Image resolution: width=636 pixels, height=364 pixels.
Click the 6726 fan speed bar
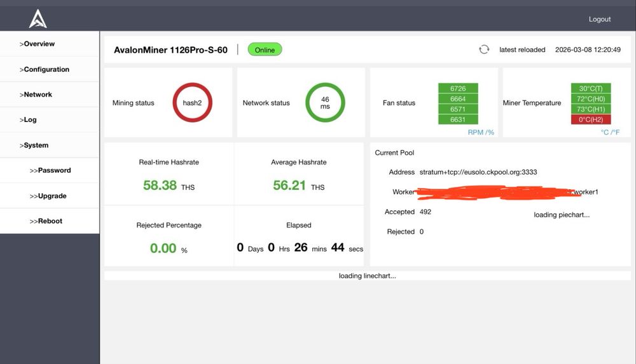458,88
